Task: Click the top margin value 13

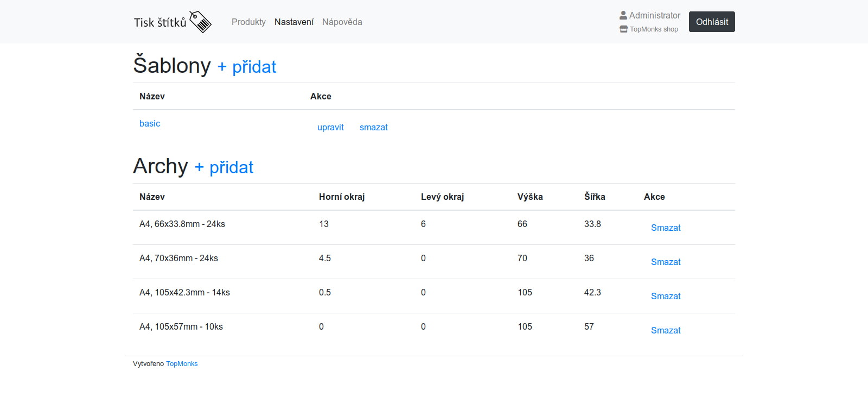Action: coord(324,224)
